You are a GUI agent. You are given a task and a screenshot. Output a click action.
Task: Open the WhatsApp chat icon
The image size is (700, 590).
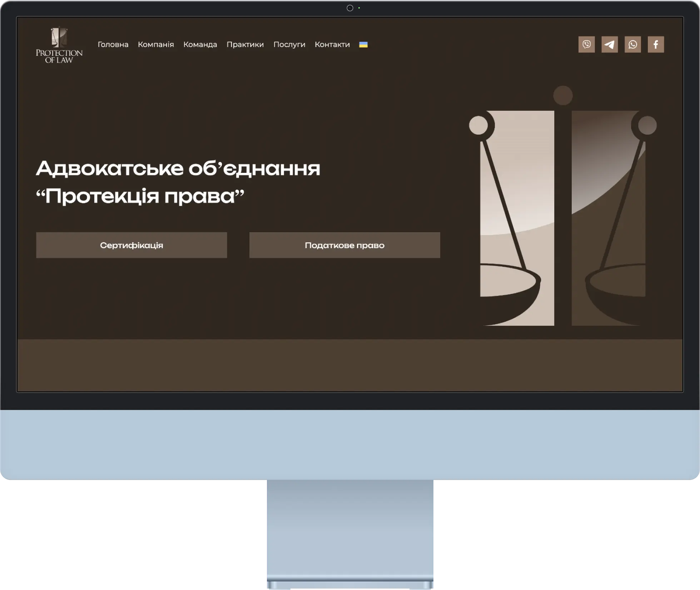[x=632, y=44]
